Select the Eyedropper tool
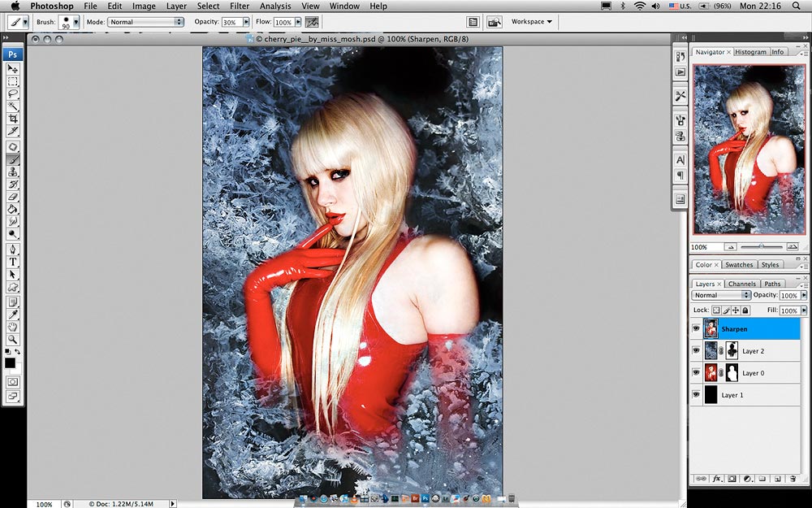The width and height of the screenshot is (812, 508). 12,315
